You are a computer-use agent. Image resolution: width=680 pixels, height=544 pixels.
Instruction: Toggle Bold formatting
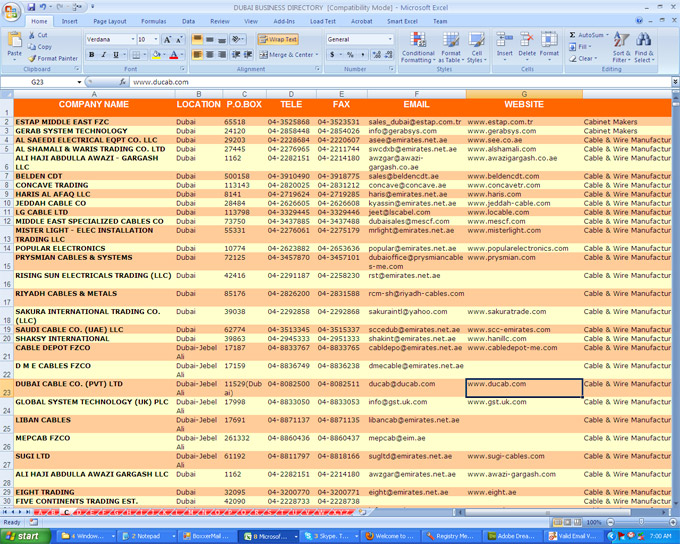pos(89,55)
